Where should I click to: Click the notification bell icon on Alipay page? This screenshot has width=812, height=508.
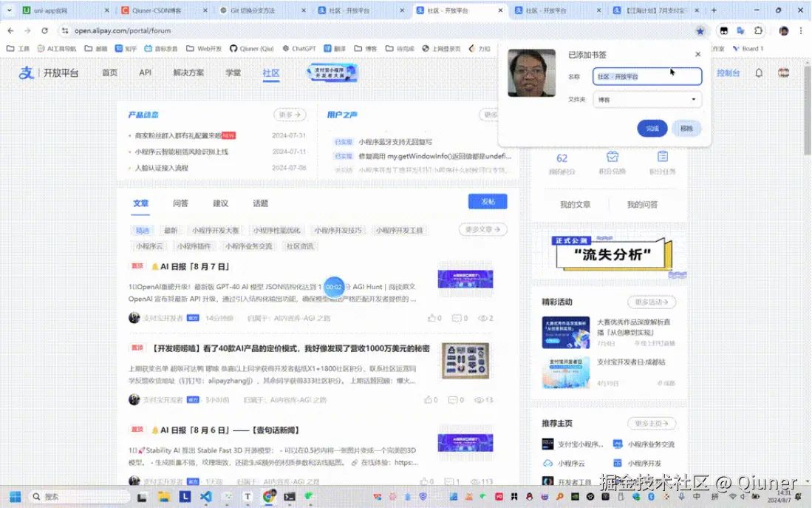[x=759, y=73]
